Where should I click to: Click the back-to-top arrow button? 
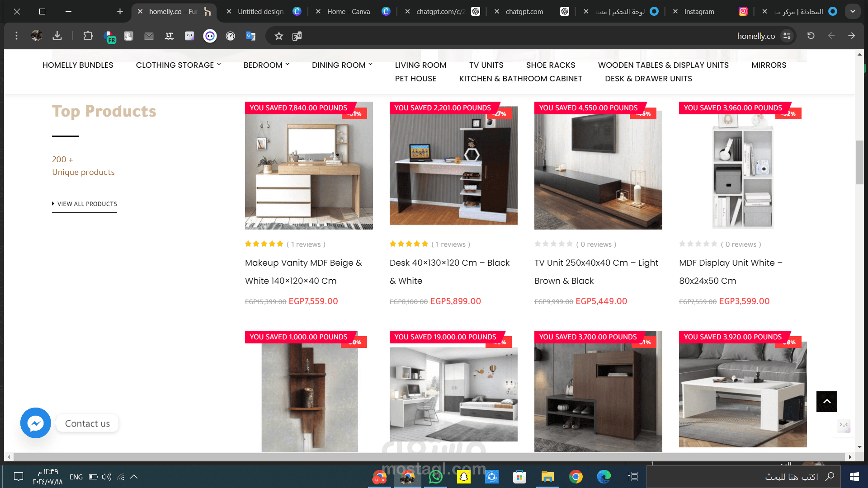827,402
